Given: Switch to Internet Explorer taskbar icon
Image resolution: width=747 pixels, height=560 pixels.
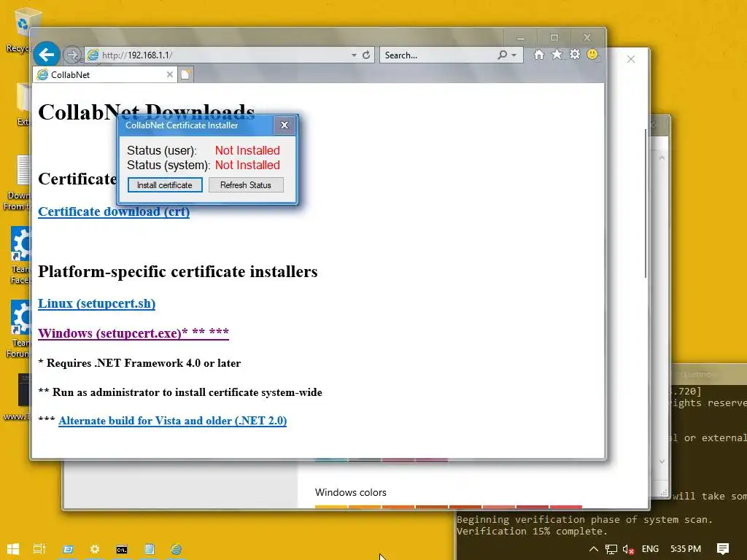Looking at the screenshot, I should [177, 549].
